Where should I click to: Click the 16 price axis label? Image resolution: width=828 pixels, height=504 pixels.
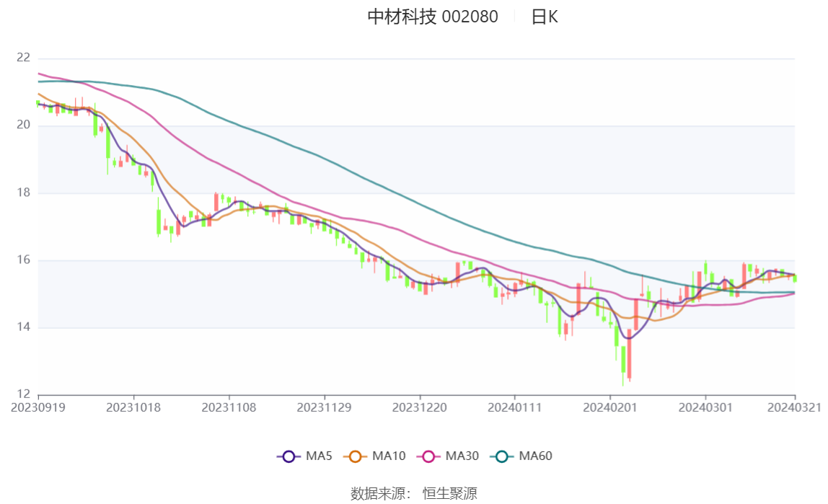point(23,260)
